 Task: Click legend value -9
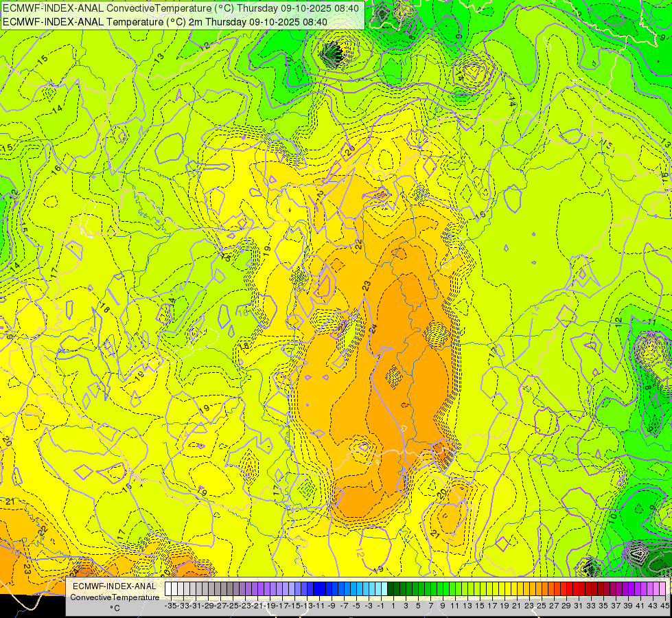pos(332,606)
